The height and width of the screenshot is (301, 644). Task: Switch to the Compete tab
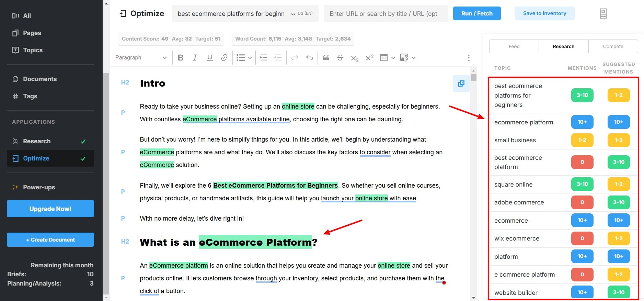(x=613, y=46)
